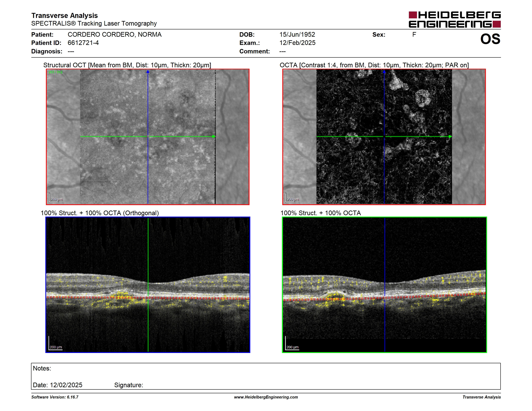
Task: Open the horizontal B-scan with green border
Action: point(384,285)
